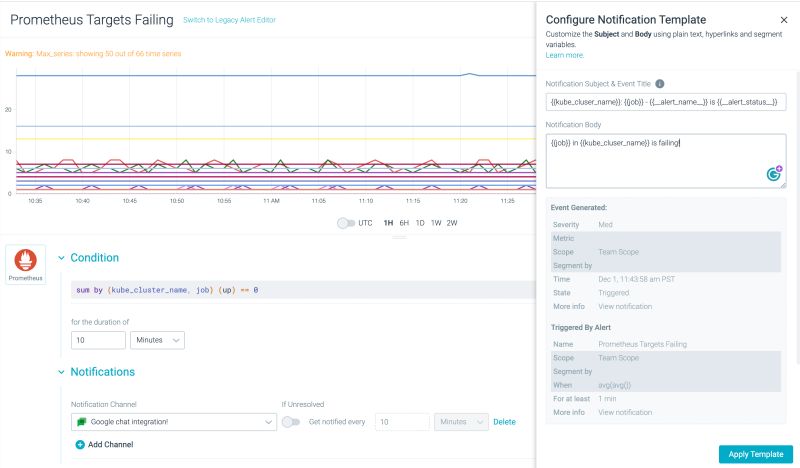Open the Learn more link
Image resolution: width=800 pixels, height=468 pixels.
tap(565, 55)
